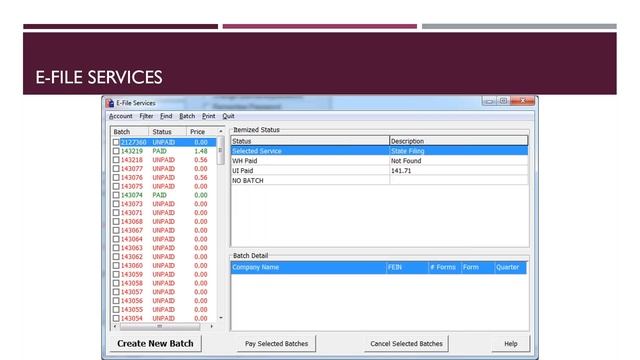Viewport: 640px width, 360px height.
Task: Open the Filter menu
Action: tap(146, 116)
